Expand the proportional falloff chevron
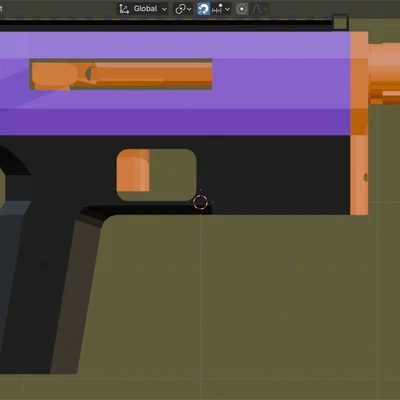The height and width of the screenshot is (400, 400). pos(266,9)
